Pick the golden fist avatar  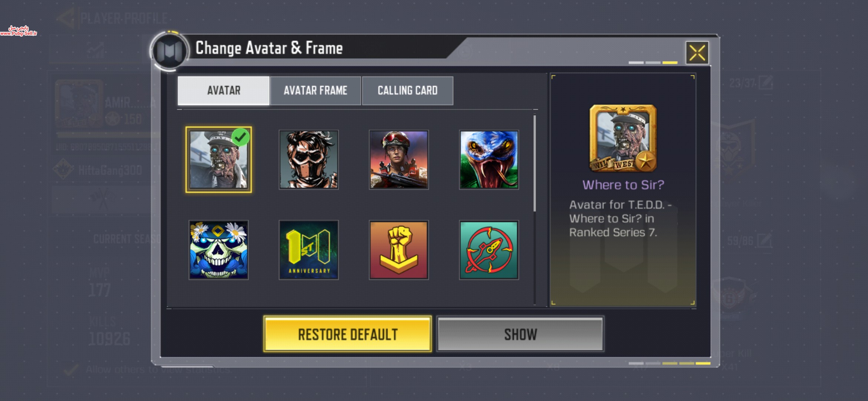(399, 250)
